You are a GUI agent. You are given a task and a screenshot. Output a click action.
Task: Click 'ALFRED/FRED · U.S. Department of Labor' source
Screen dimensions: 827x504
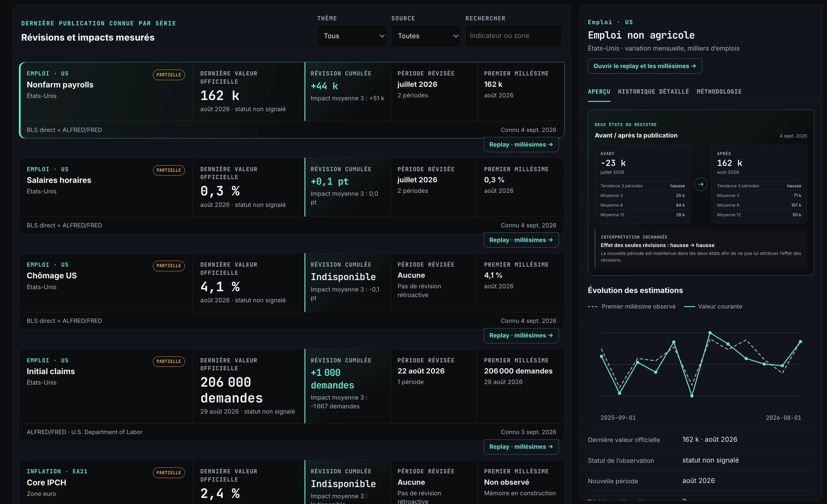pos(84,432)
